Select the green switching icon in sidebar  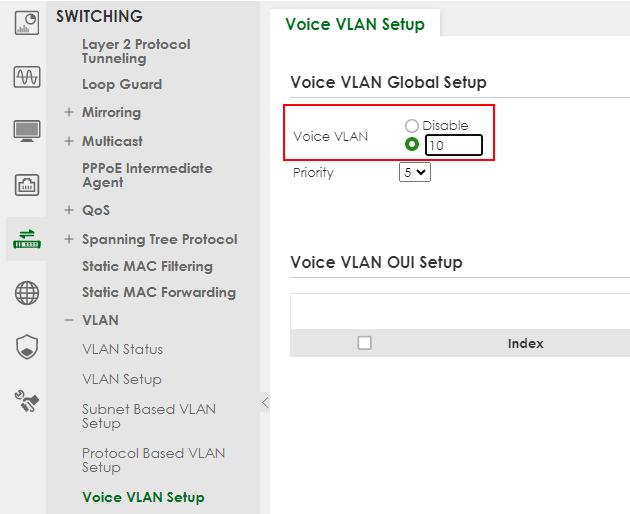(27, 239)
